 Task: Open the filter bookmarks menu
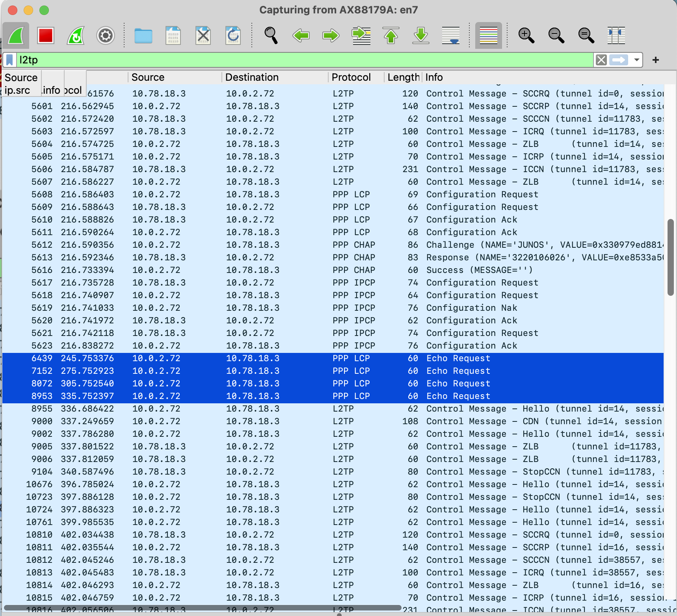pyautogui.click(x=10, y=60)
